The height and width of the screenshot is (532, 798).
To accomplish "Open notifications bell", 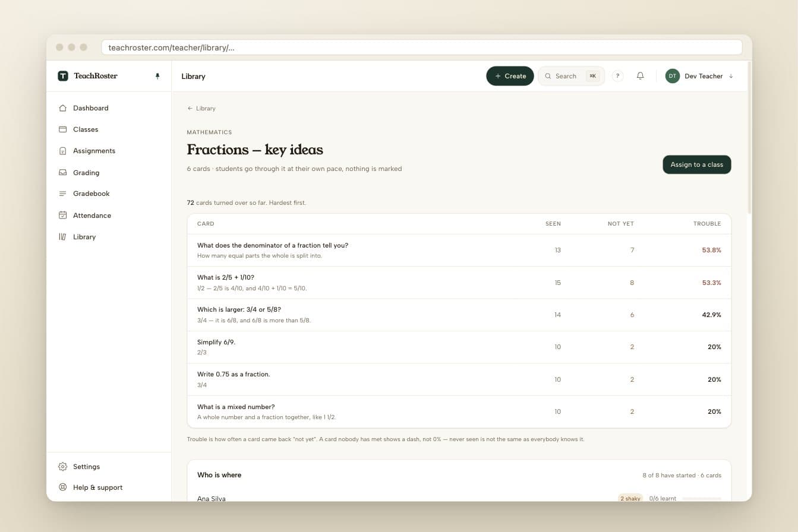I will (640, 76).
